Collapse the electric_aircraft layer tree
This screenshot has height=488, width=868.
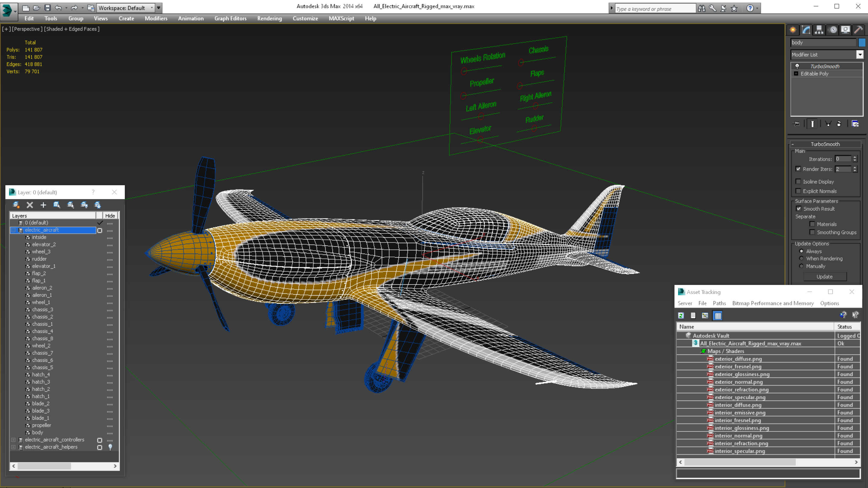tap(14, 230)
